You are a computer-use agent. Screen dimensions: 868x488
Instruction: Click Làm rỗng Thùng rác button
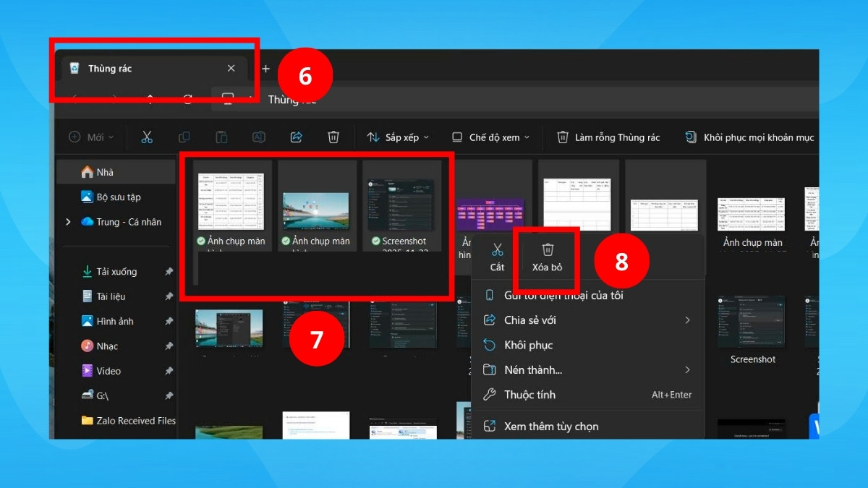608,137
